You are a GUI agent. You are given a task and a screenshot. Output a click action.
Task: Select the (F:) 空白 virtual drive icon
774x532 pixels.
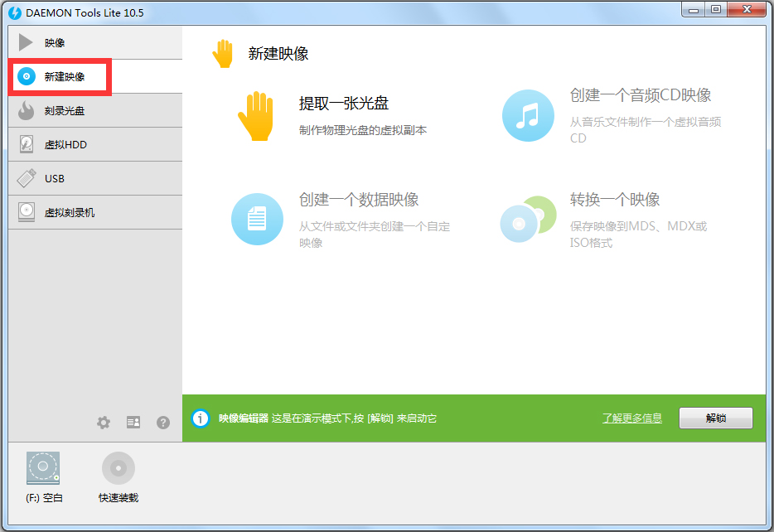[x=43, y=468]
